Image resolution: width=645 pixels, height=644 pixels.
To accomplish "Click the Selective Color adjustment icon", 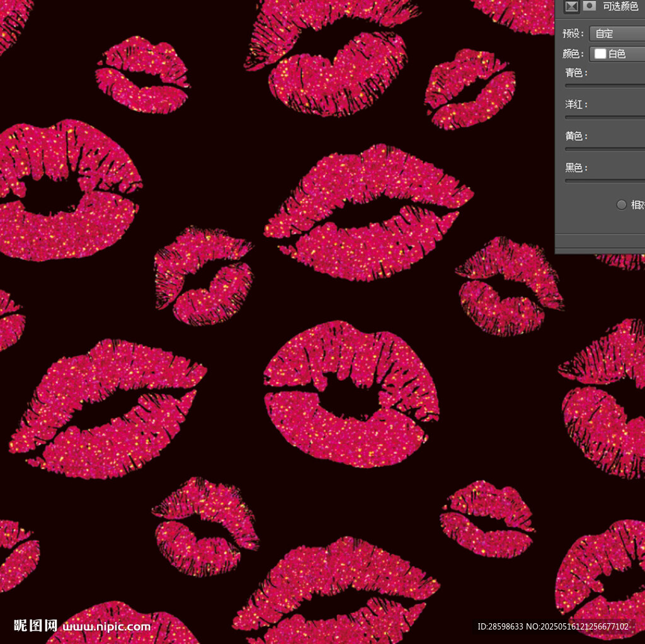I will (571, 6).
